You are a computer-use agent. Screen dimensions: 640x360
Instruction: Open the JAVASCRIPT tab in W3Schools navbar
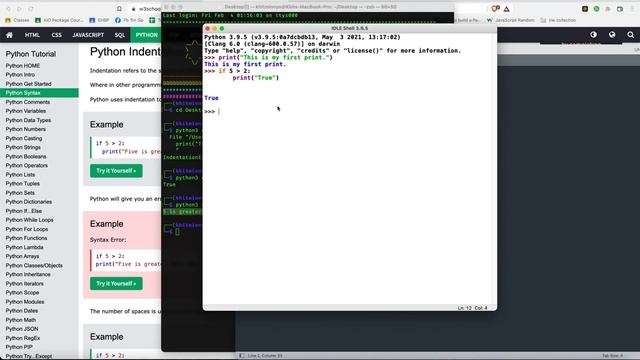[88, 35]
